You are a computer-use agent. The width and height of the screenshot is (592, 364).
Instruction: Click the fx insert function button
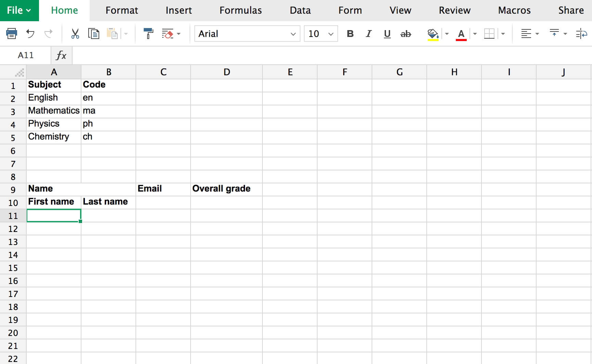click(x=61, y=55)
